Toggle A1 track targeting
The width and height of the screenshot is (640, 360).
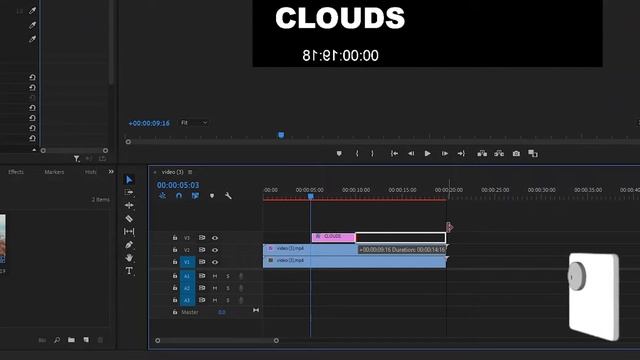click(187, 276)
